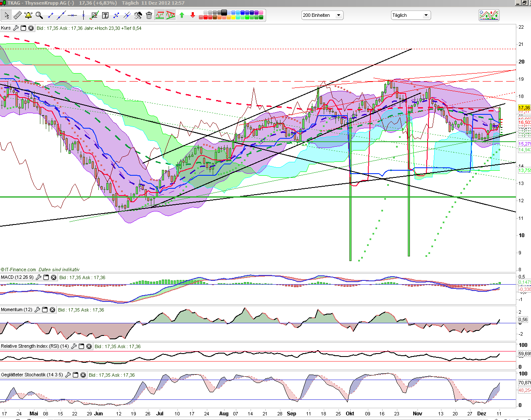Click the Dez label on time axis
Screen dimensions: 531x420
coord(481,414)
